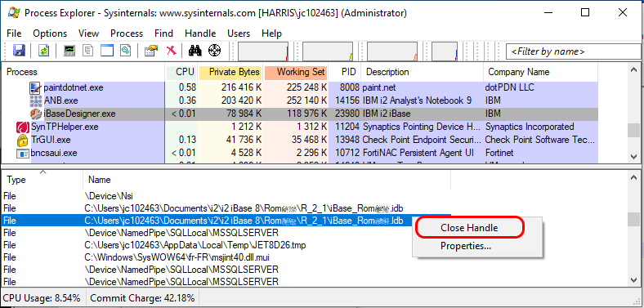Click the Process Explorer title bar icon
Image resolution: width=644 pixels, height=308 pixels.
(x=15, y=13)
